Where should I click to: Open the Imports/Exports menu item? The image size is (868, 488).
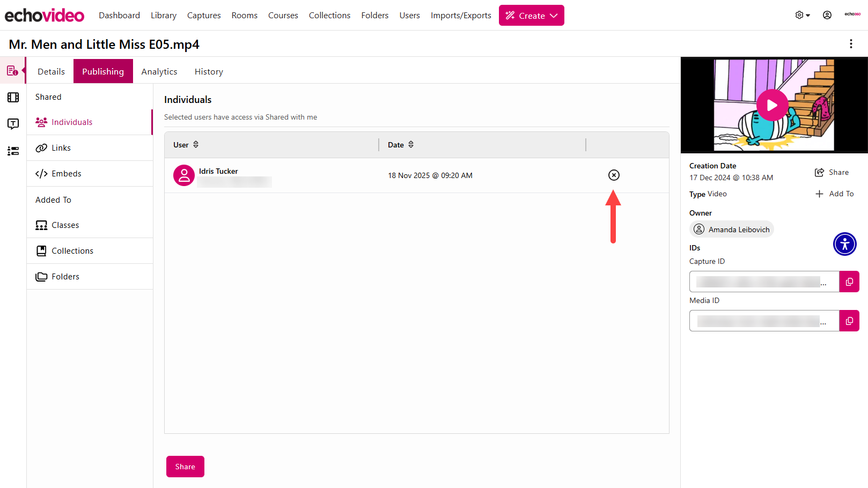460,15
